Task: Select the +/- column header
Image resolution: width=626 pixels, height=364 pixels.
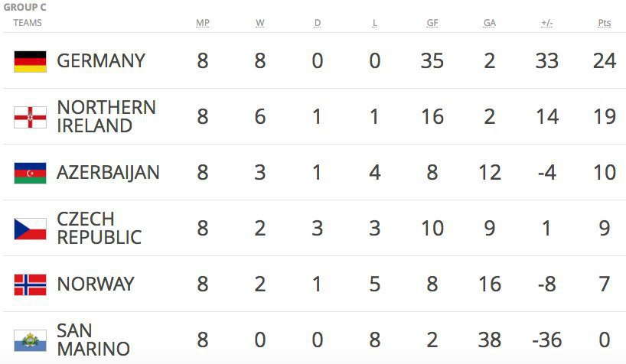Action: [546, 23]
